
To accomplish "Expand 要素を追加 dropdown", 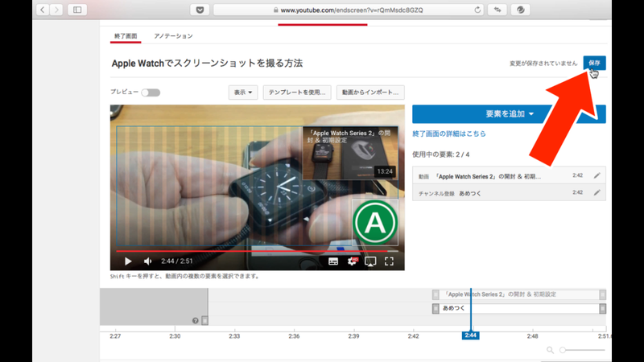I will pyautogui.click(x=509, y=114).
